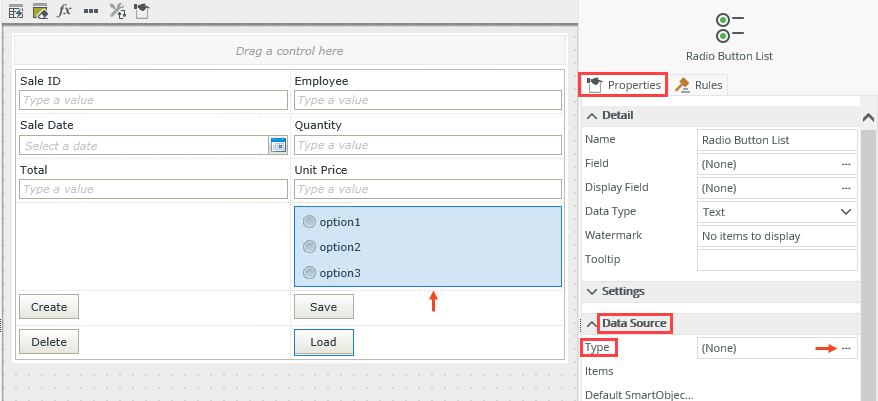The image size is (878, 401).
Task: Collapse the Detail section
Action: click(x=591, y=116)
